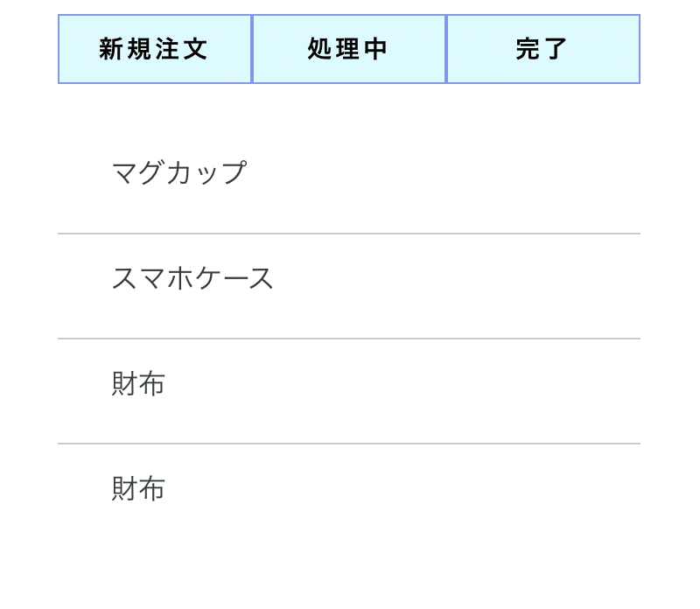
Task: Select the middle tab labeled 処理中
Action: (x=349, y=49)
